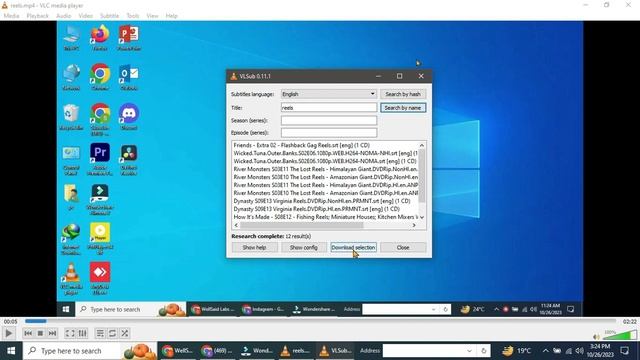This screenshot has height=360, width=640.
Task: Show the VLC playlist
Action: [x=100, y=333]
